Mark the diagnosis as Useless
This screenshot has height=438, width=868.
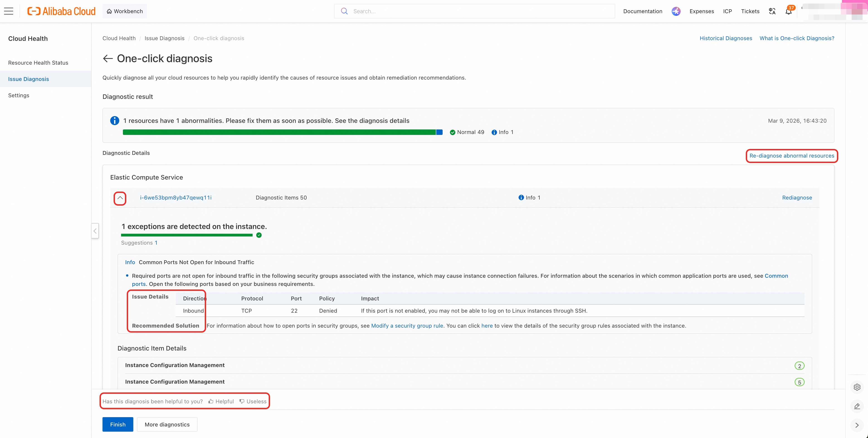tap(253, 401)
